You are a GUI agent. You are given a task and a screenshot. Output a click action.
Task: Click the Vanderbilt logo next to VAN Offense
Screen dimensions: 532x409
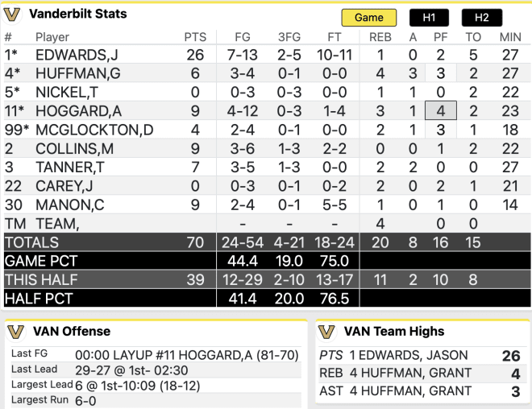coord(16,332)
